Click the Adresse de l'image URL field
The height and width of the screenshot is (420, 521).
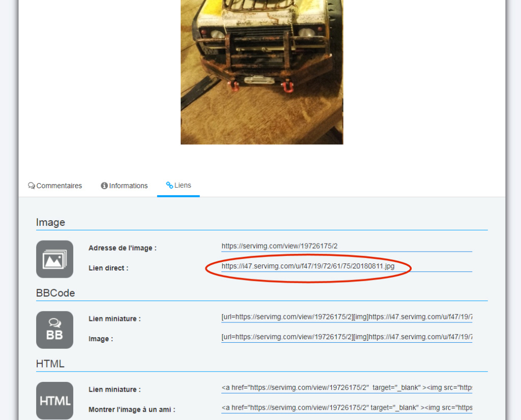(346, 246)
